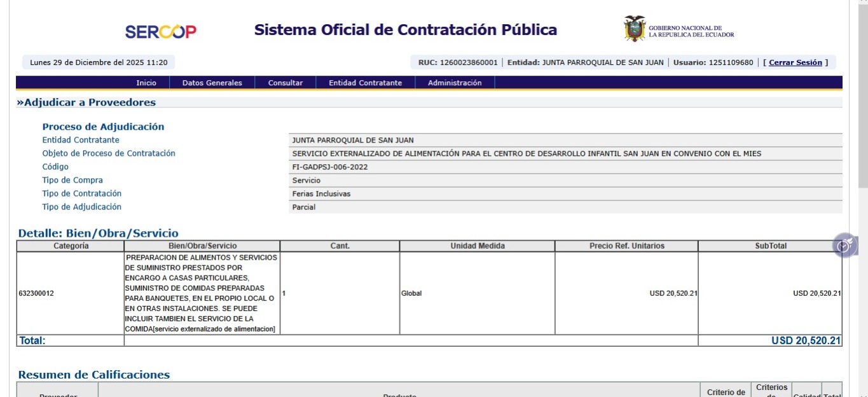Click the Precio Ref. Unitarios column header
Viewport: 868px width, 397px height.
pos(626,246)
